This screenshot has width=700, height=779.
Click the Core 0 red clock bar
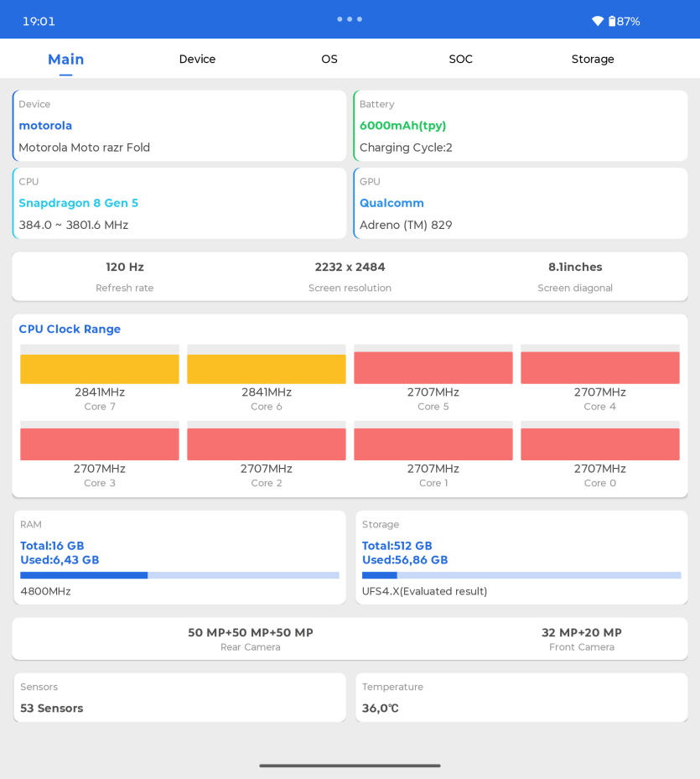click(600, 444)
